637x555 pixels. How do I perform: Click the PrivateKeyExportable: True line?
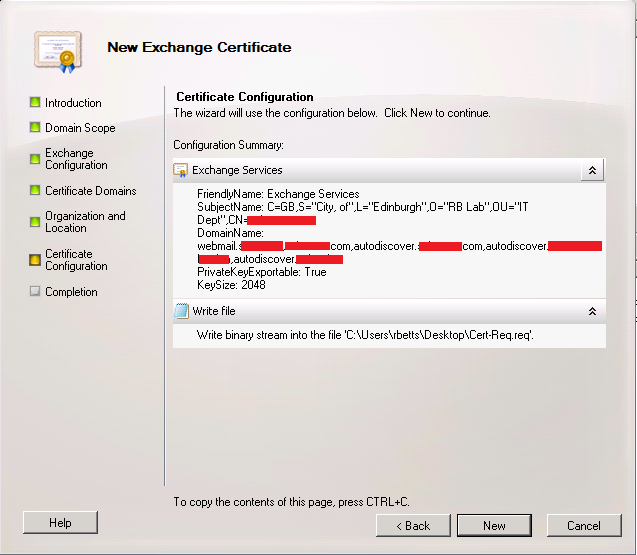point(262,272)
